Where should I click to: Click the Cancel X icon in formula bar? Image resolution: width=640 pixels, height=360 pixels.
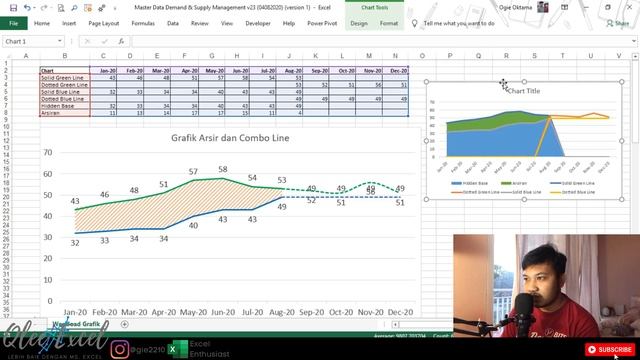pyautogui.click(x=87, y=41)
